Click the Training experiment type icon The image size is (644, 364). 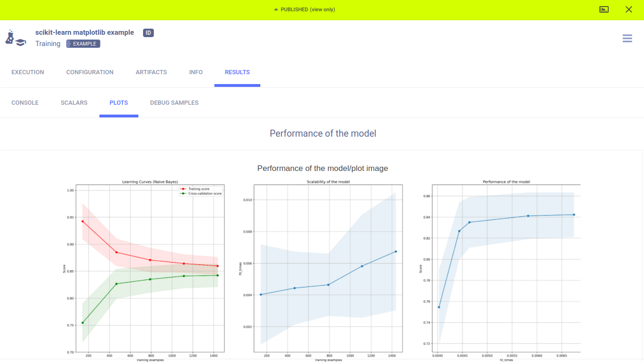tap(15, 38)
